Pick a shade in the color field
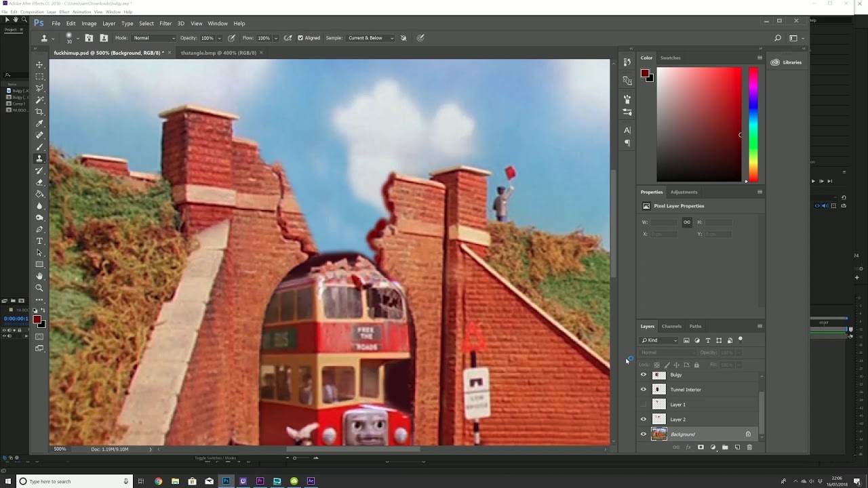The height and width of the screenshot is (488, 868). click(699, 124)
